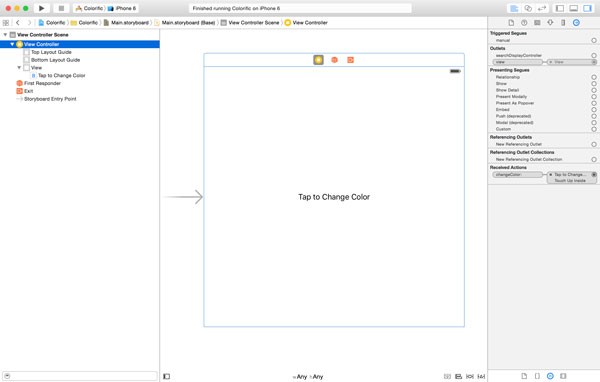Open the wAny hAny size class control
The image size is (600, 382).
(x=308, y=377)
